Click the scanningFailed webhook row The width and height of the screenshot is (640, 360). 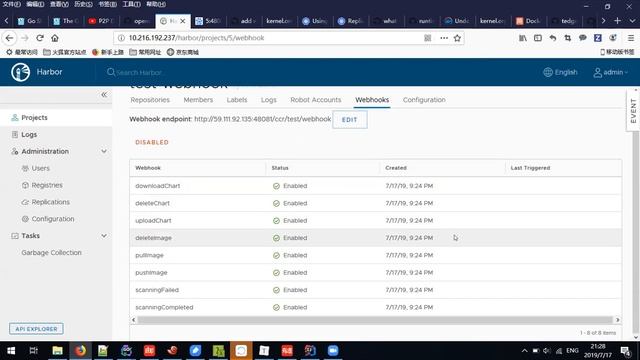point(376,290)
